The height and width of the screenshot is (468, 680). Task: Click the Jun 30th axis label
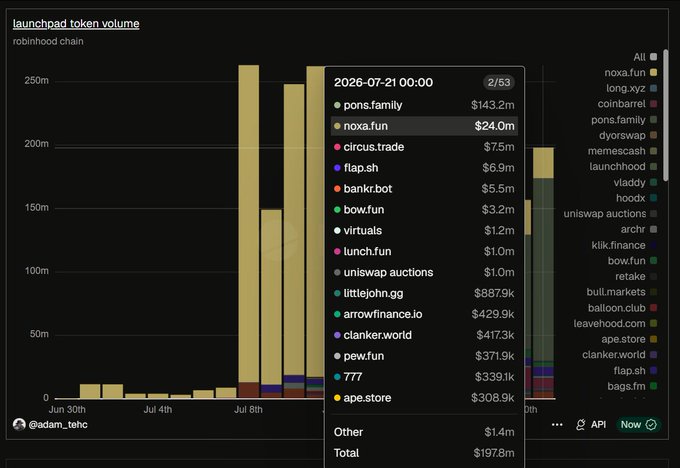(67, 409)
